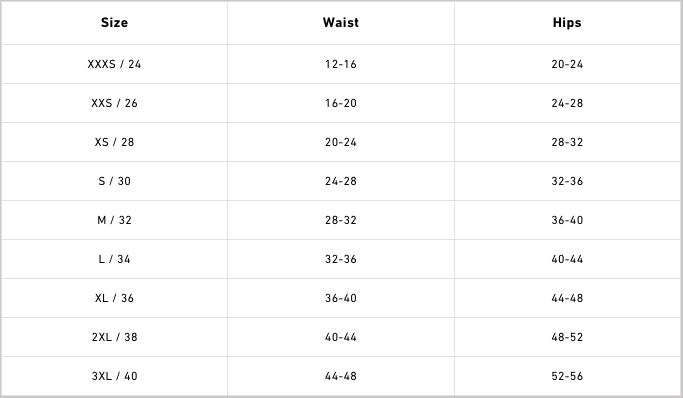
Task: Click waist value 28-32 for M
Action: [341, 220]
